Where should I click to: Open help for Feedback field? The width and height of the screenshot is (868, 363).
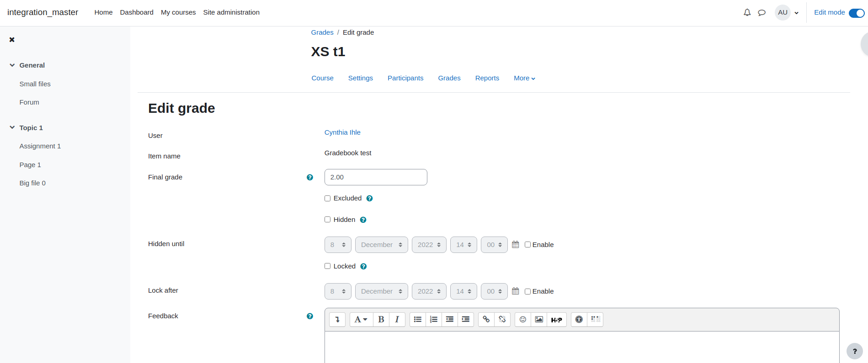pos(310,316)
